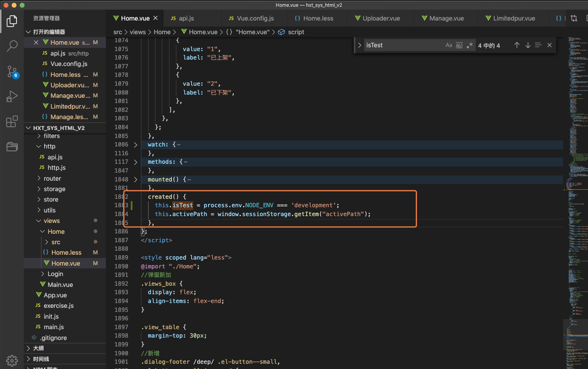
Task: Toggle Use Regular Expression in find widget
Action: click(x=469, y=45)
